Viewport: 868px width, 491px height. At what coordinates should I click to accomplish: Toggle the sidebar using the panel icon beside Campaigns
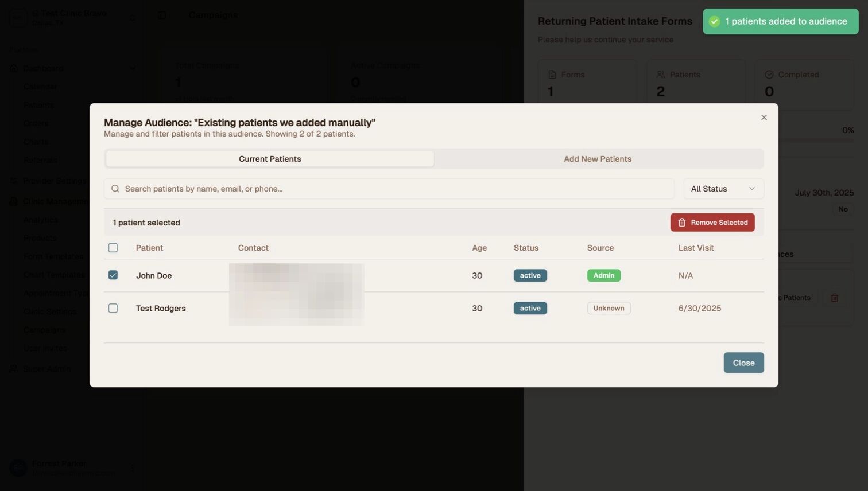pos(162,15)
